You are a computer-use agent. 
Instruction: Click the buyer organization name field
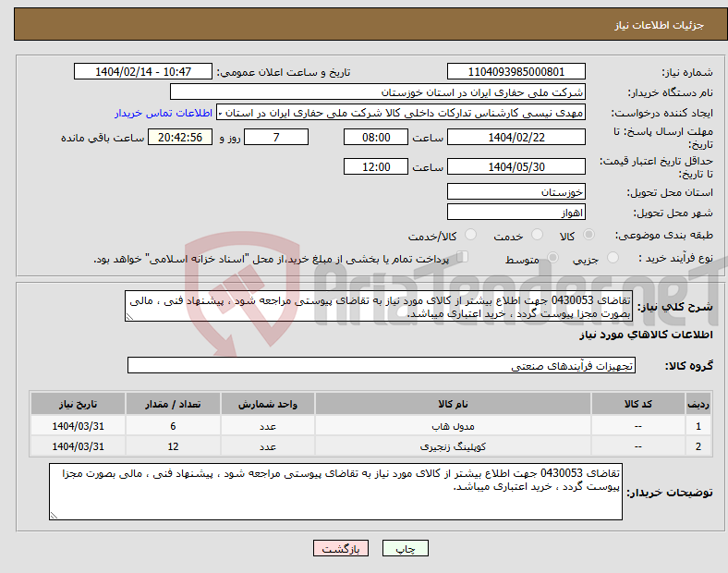click(378, 91)
